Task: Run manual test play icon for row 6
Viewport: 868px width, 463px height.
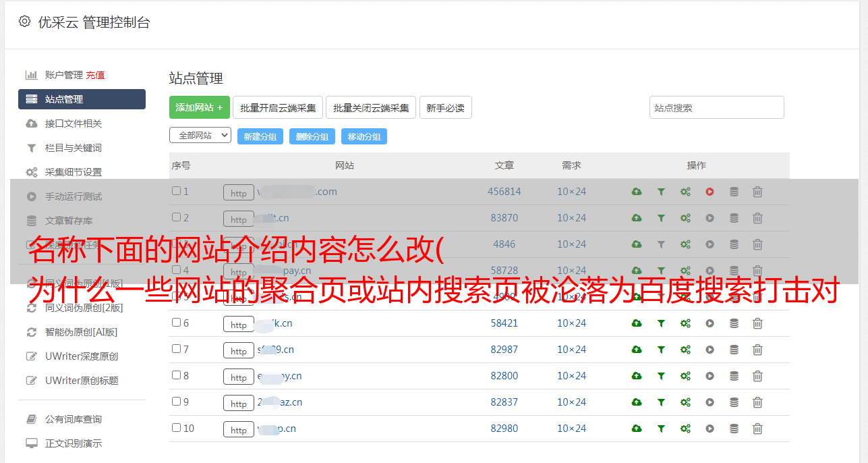Action: click(x=710, y=323)
